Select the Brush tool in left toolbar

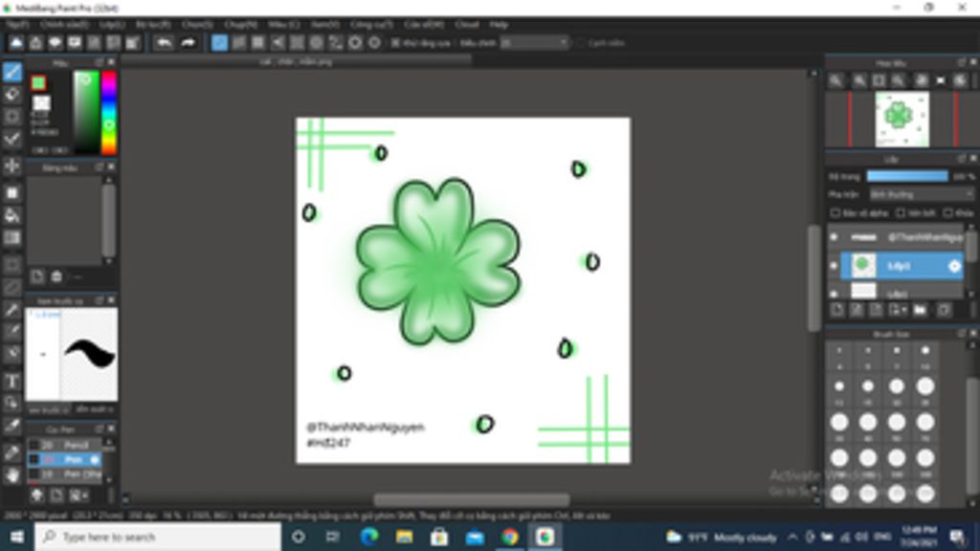coord(11,73)
